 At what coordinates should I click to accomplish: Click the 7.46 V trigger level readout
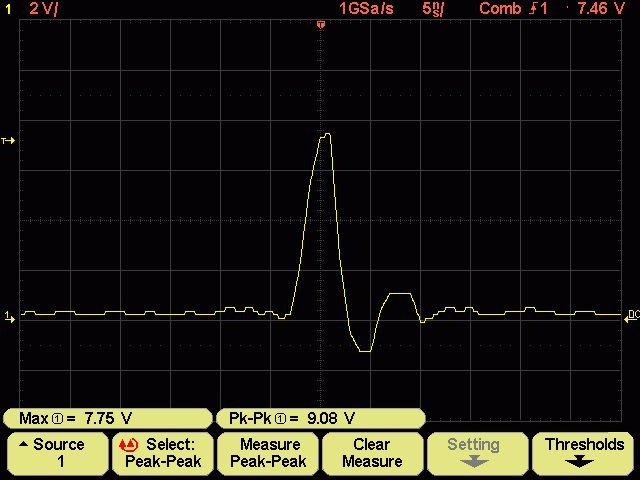pyautogui.click(x=601, y=9)
